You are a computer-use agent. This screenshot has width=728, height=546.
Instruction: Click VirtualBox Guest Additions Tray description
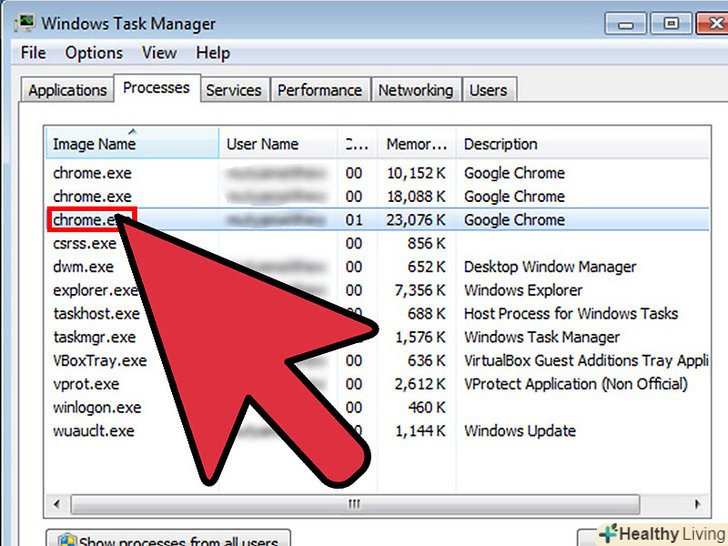click(x=586, y=361)
